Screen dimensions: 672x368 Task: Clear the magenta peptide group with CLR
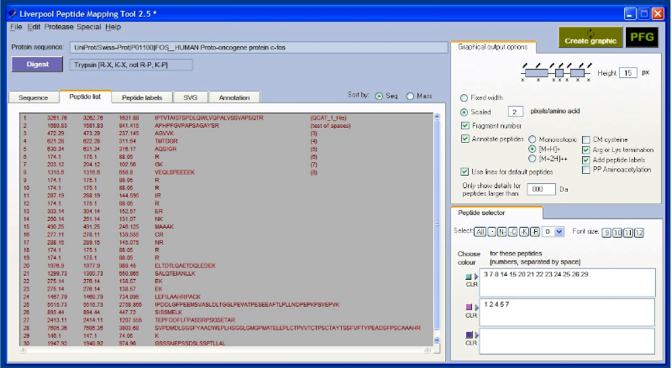[471, 315]
